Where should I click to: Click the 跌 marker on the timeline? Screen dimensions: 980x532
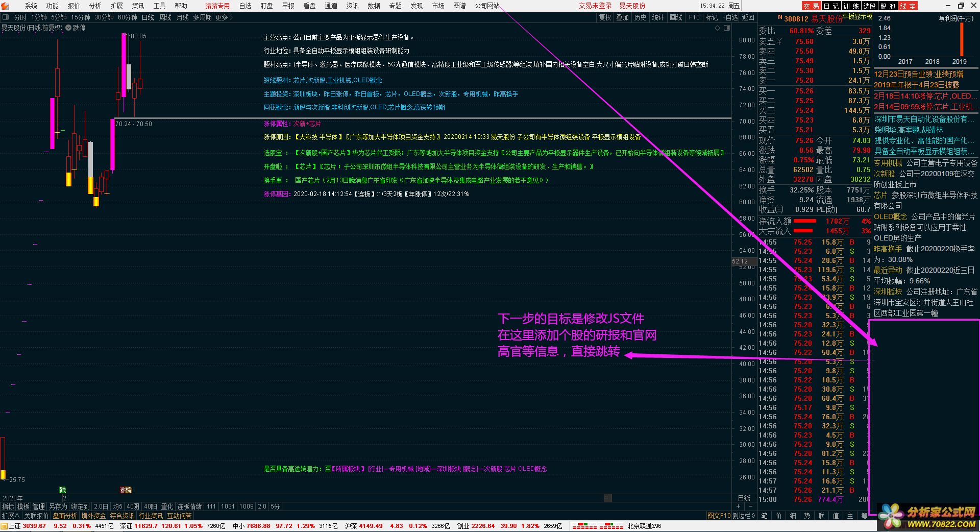tap(63, 490)
